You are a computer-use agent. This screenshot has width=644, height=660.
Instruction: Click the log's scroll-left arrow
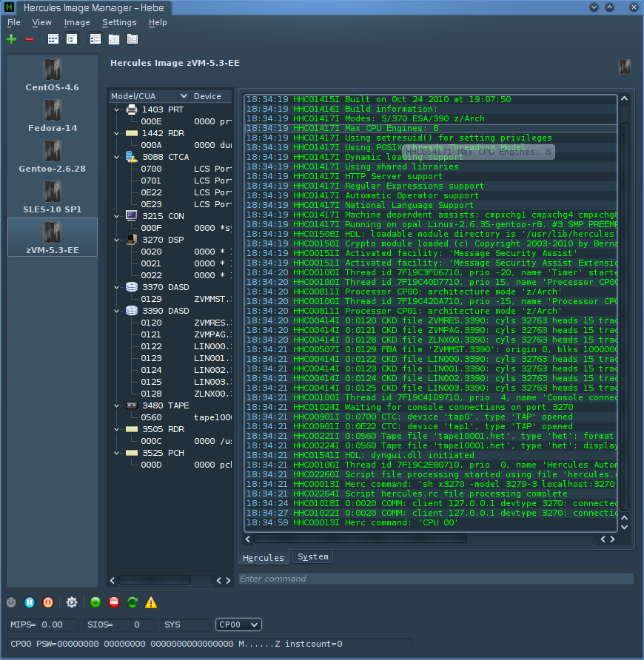[248, 539]
